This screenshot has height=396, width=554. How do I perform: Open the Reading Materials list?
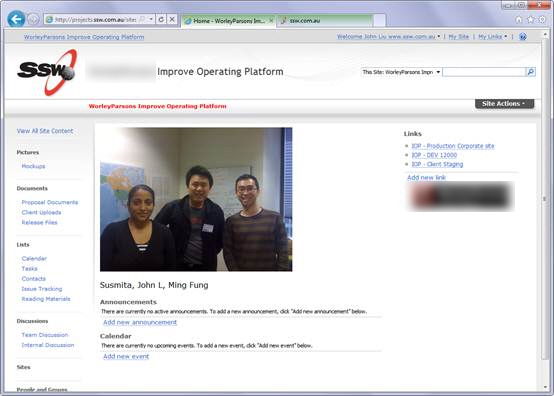click(46, 299)
